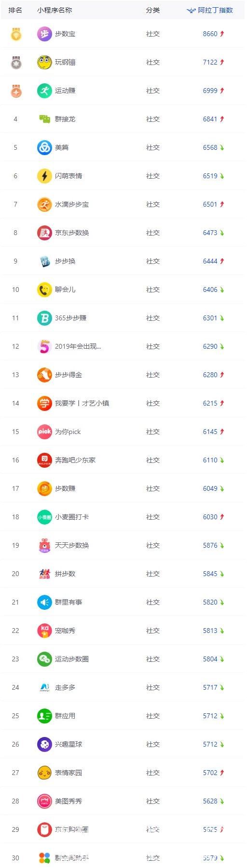Open the blue 美篇 app icon

(44, 147)
